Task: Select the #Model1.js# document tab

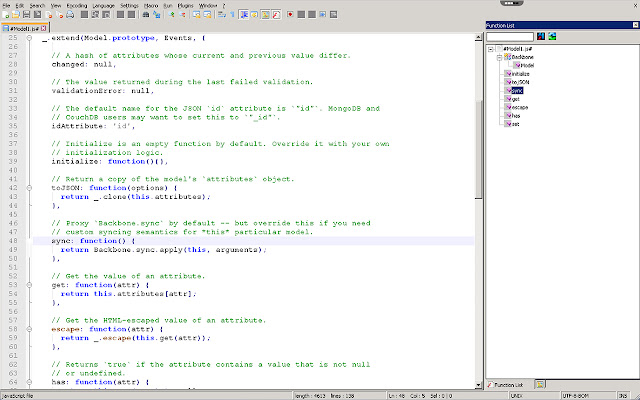Action: coord(24,29)
